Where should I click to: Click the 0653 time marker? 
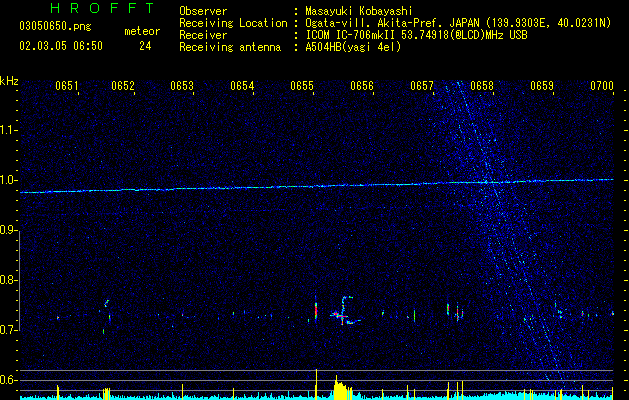point(182,86)
